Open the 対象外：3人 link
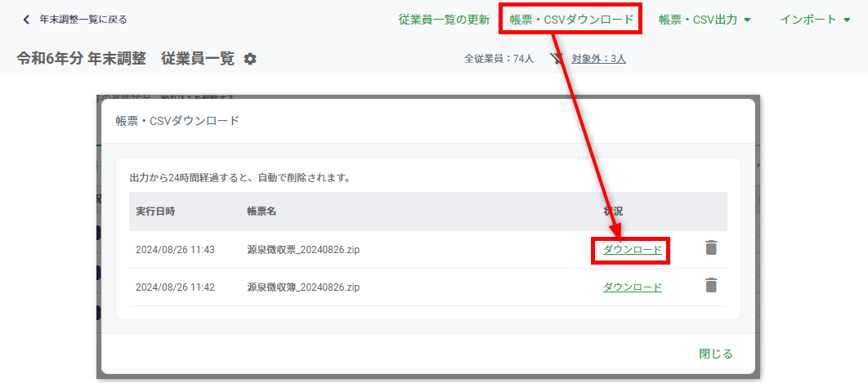Screen dimensions: 868x383 pyautogui.click(x=598, y=59)
